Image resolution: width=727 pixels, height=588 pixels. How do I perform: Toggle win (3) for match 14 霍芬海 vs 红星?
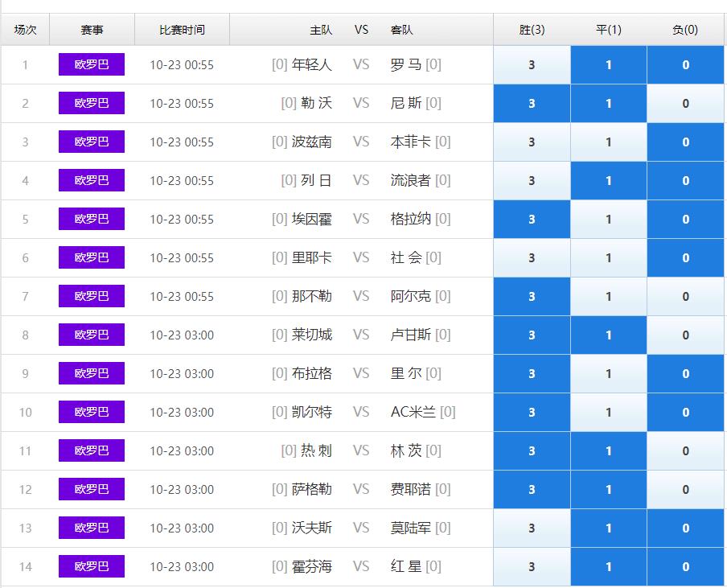(x=532, y=566)
